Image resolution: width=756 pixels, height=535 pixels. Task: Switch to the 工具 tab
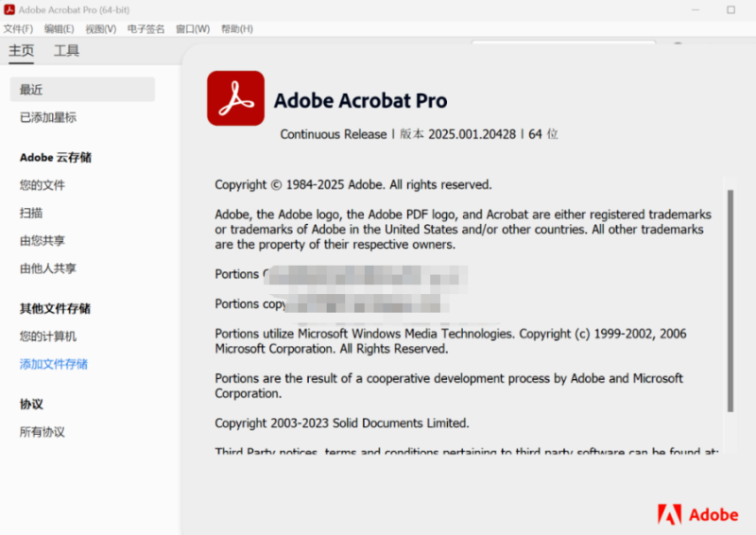point(66,51)
